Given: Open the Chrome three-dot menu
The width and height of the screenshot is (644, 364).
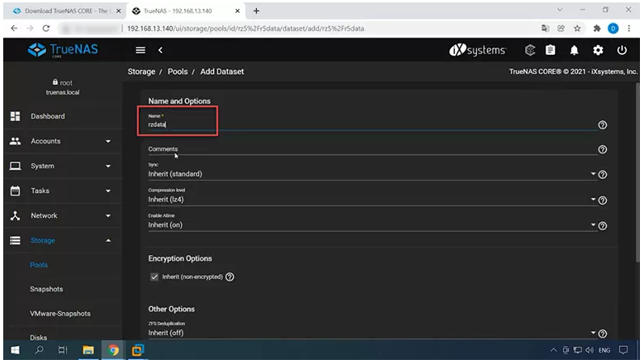Looking at the screenshot, I should coord(629,28).
